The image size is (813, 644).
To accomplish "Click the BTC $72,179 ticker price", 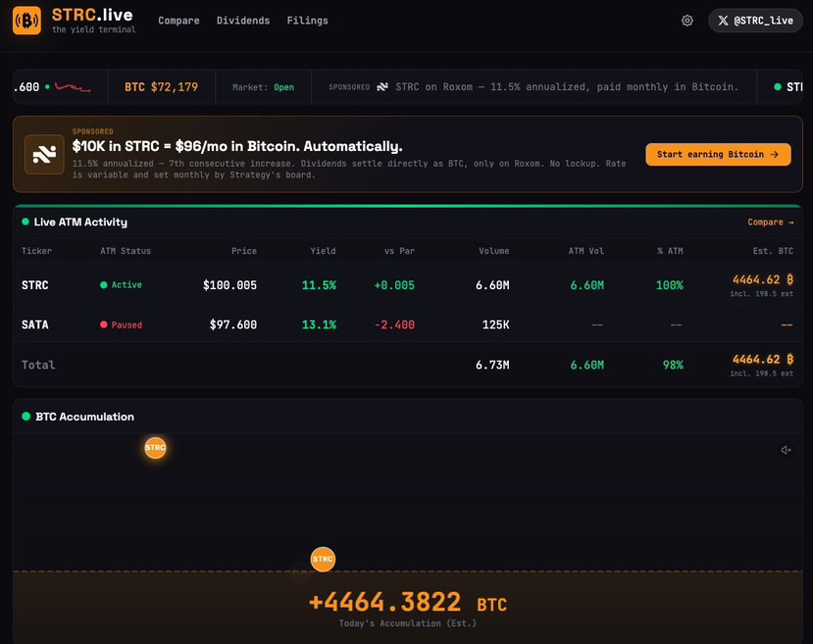I will (x=161, y=87).
